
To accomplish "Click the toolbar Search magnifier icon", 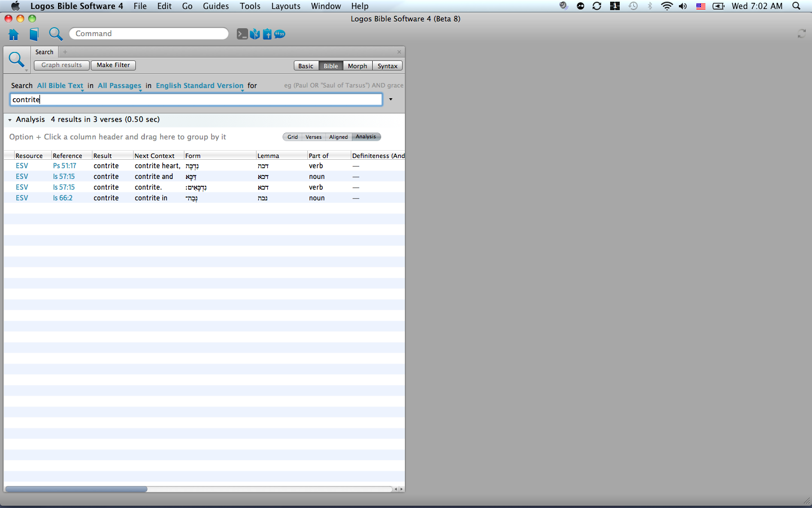I will 55,34.
